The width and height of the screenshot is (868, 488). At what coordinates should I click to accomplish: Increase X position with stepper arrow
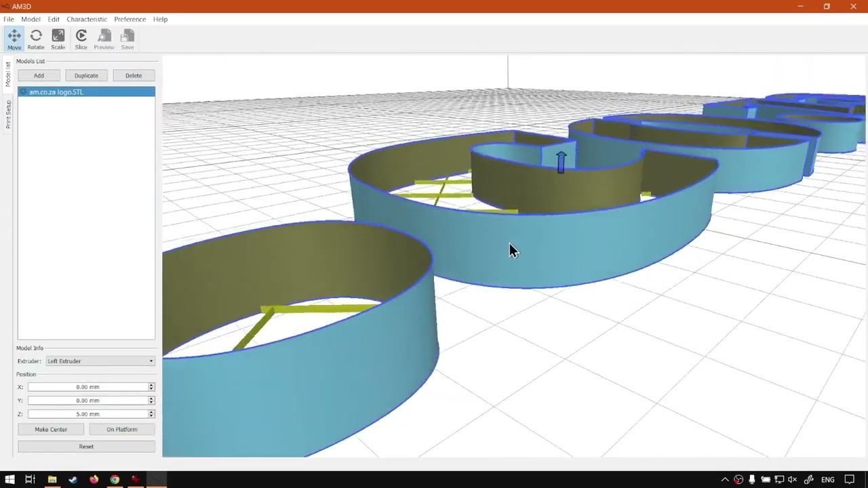click(x=151, y=385)
